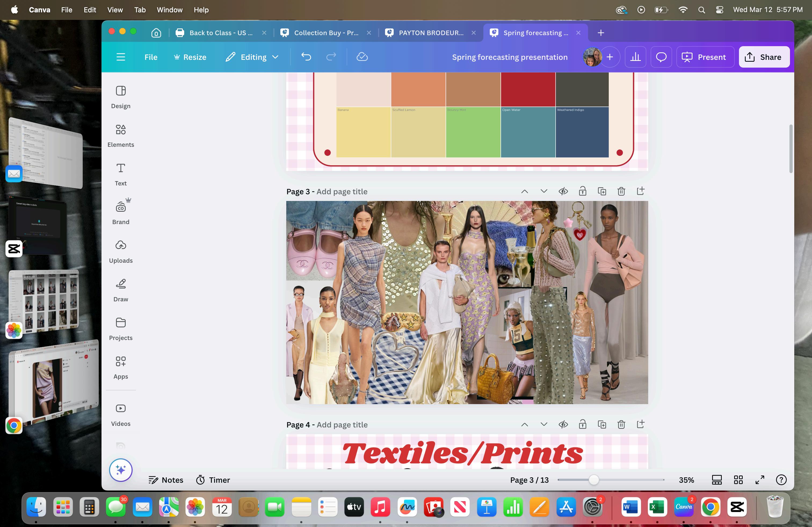This screenshot has width=812, height=527.
Task: Open the Window menu in menu bar
Action: [x=169, y=10]
